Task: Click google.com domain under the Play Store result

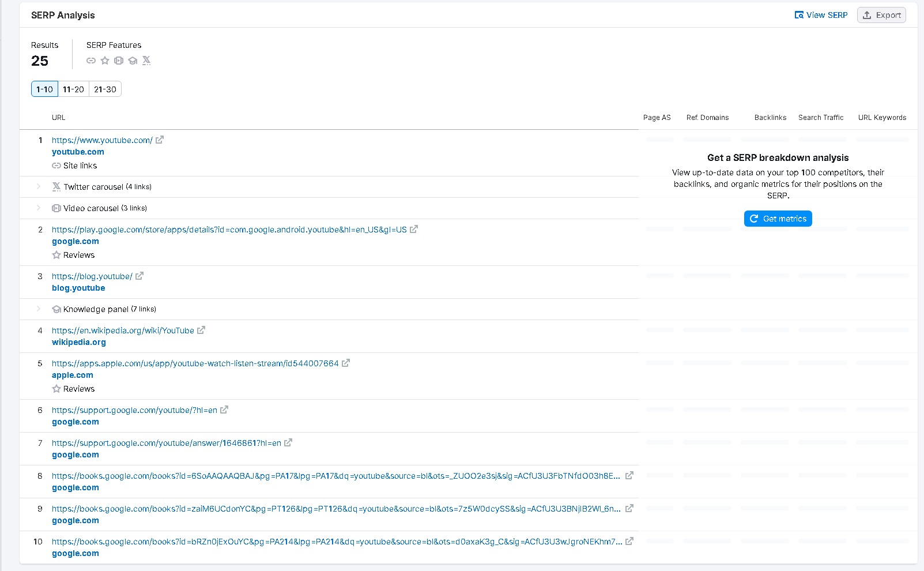Action: pyautogui.click(x=76, y=241)
